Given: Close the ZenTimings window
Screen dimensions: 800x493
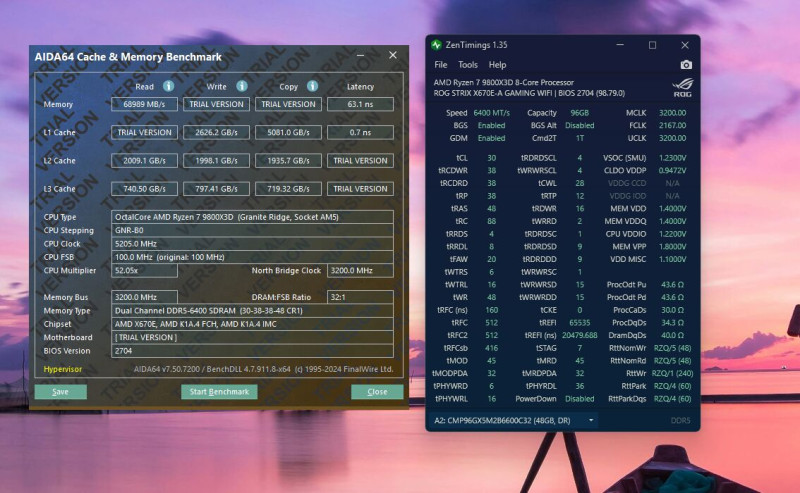Looking at the screenshot, I should pyautogui.click(x=685, y=45).
